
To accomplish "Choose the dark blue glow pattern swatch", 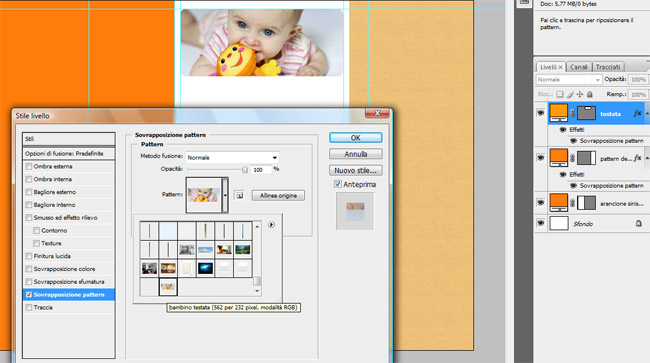I will [205, 268].
